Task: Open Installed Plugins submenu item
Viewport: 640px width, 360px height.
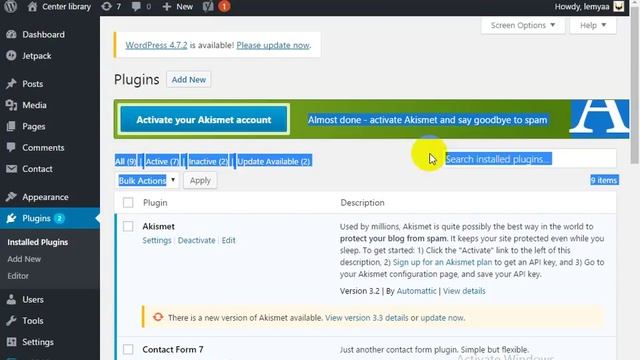Action: [x=38, y=242]
